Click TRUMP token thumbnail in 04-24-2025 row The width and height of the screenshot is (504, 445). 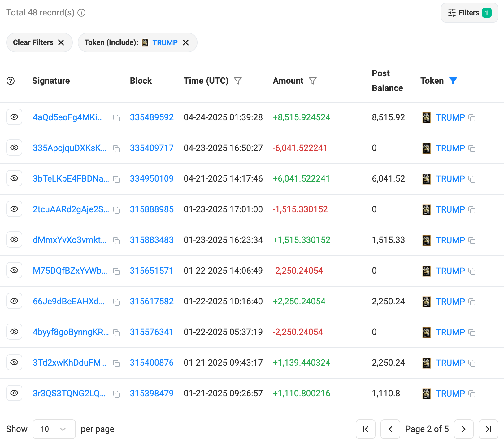(426, 118)
